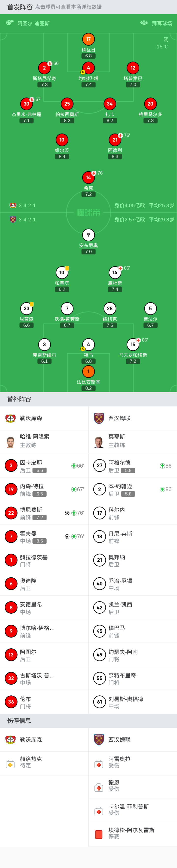Select 阿格尔德 number 27 substitute

tap(100, 466)
